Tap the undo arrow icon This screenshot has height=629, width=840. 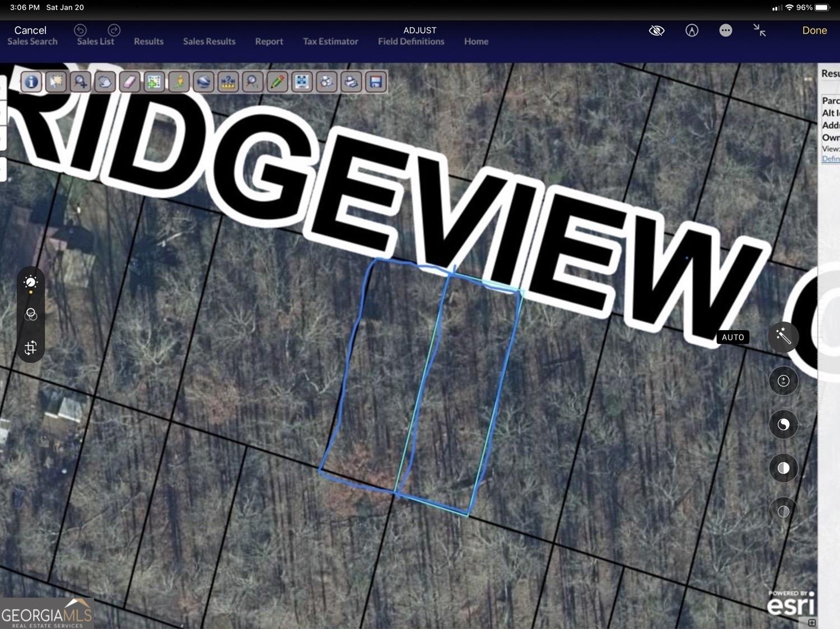[81, 30]
